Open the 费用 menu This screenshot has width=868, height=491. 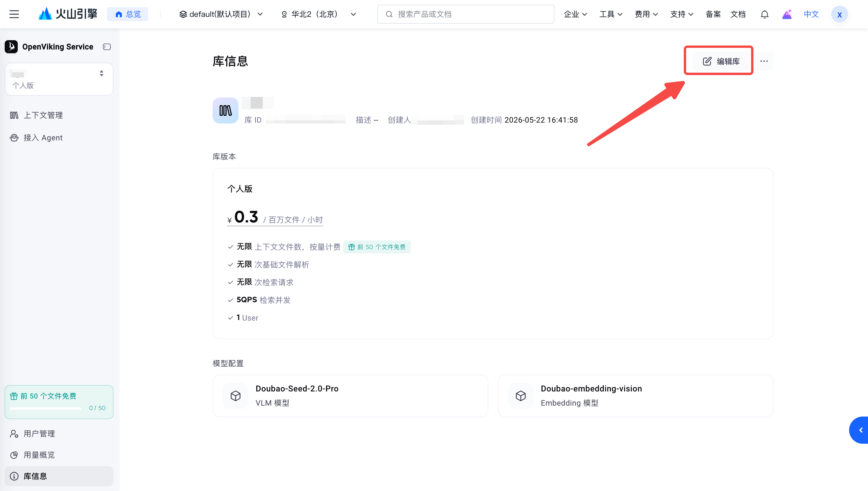pos(646,14)
